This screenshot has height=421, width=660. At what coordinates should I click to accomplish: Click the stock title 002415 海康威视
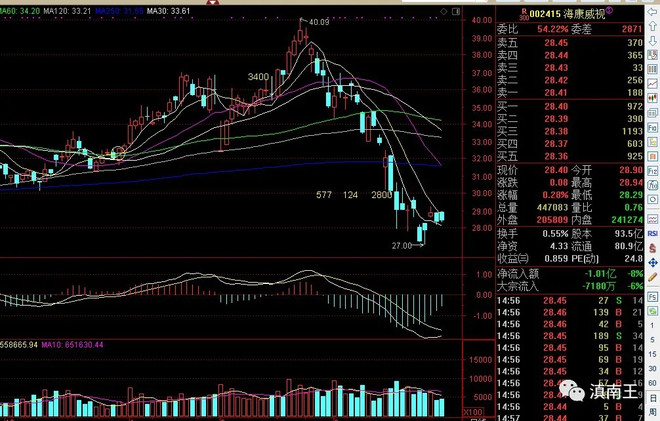[x=567, y=14]
